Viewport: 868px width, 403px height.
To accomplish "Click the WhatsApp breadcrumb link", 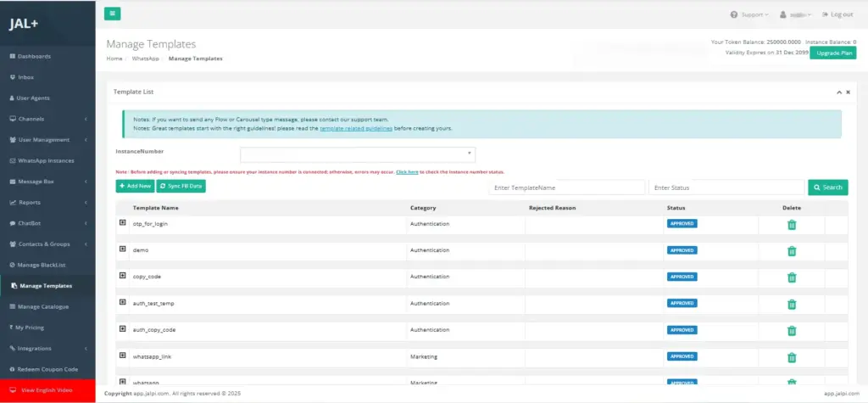I will 145,59.
